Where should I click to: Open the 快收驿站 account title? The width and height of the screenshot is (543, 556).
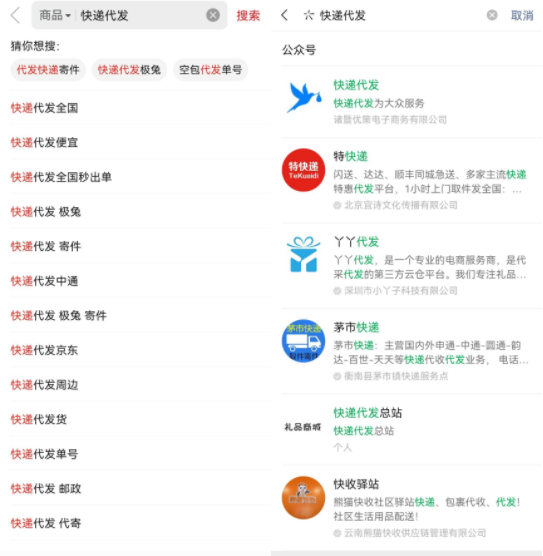point(356,484)
